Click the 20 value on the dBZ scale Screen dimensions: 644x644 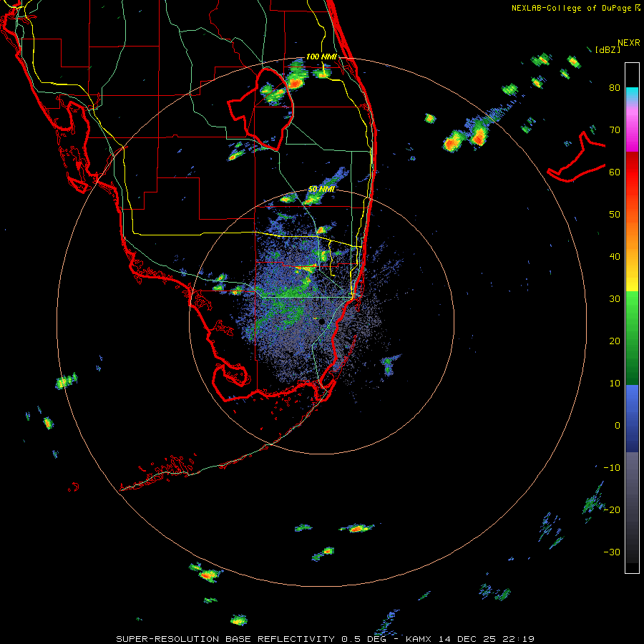tap(615, 341)
